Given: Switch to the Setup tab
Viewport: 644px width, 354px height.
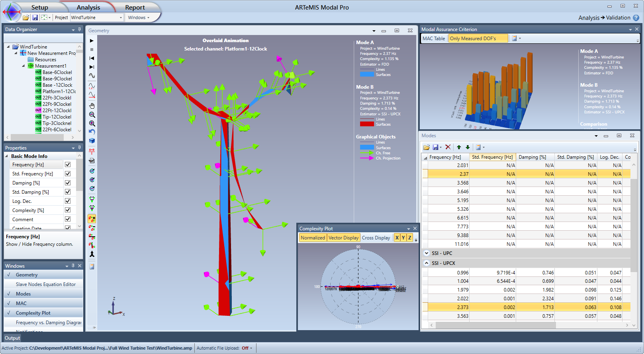Looking at the screenshot, I should (x=39, y=8).
